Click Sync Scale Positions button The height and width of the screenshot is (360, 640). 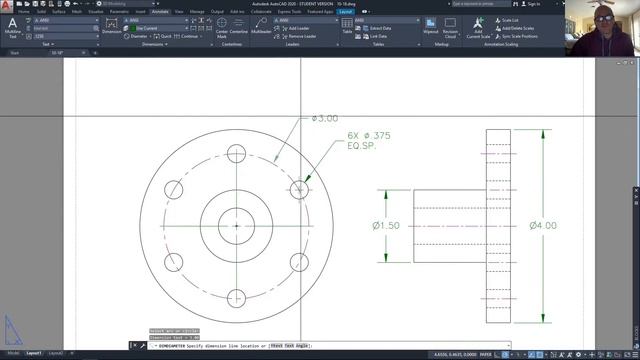point(516,36)
